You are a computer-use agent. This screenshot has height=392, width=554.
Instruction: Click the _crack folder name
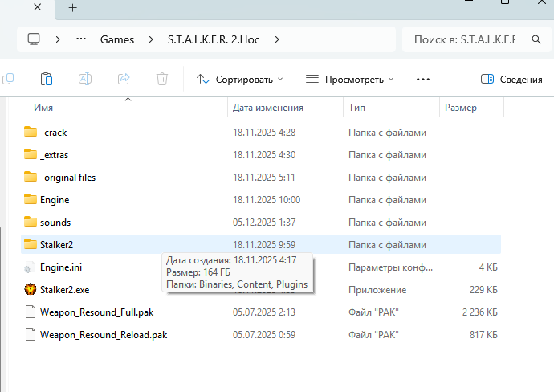click(53, 133)
